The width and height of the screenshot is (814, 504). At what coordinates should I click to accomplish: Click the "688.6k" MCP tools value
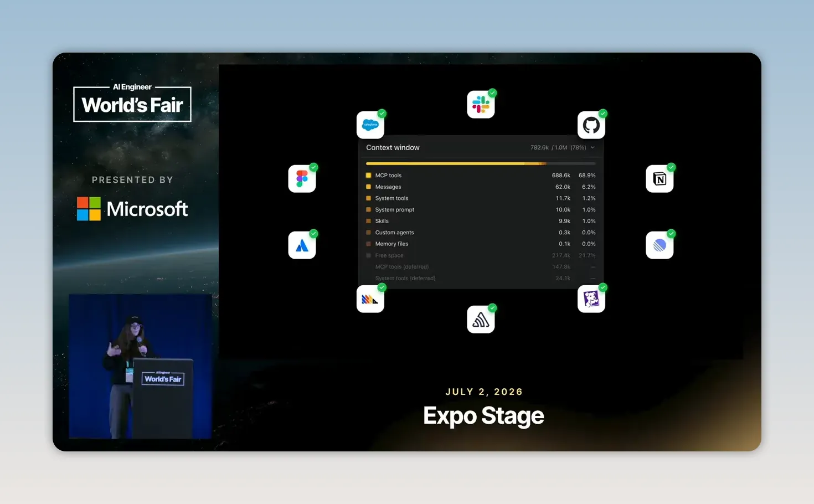[x=561, y=176]
